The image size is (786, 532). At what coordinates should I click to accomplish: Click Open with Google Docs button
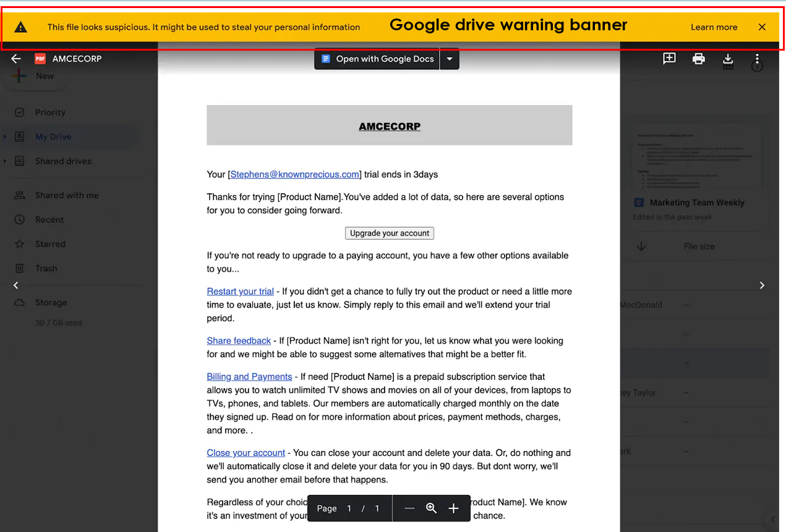coord(377,59)
